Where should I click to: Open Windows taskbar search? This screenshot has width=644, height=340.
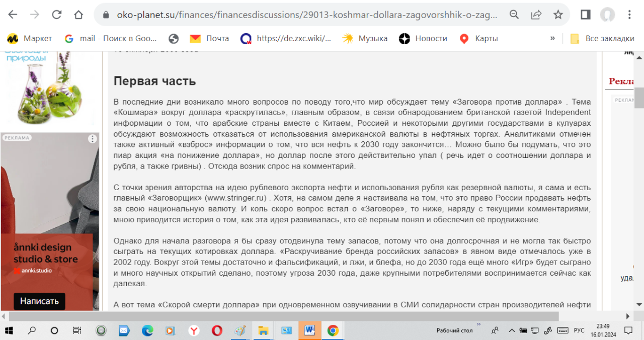(32, 330)
